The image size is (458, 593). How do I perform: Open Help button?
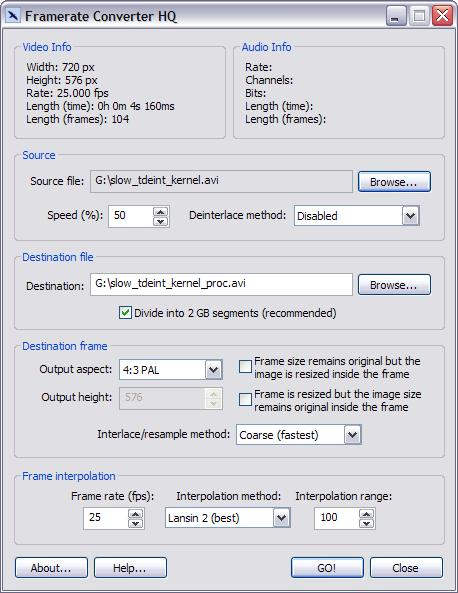click(x=130, y=568)
